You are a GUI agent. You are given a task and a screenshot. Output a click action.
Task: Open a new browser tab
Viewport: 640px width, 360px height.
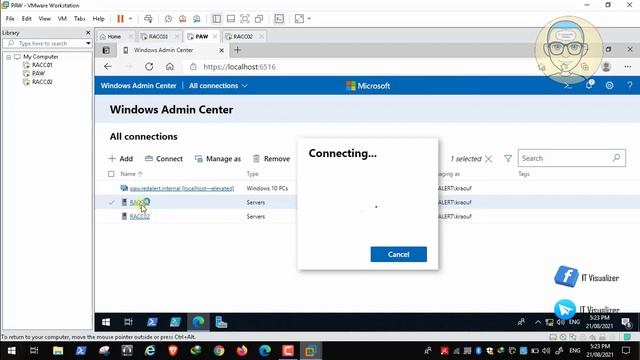(x=238, y=50)
